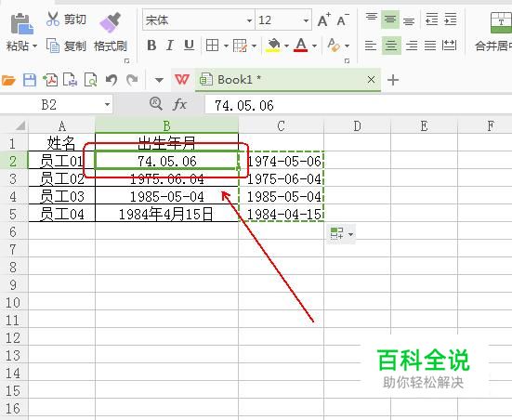Justify text alignment icon

click(x=430, y=46)
